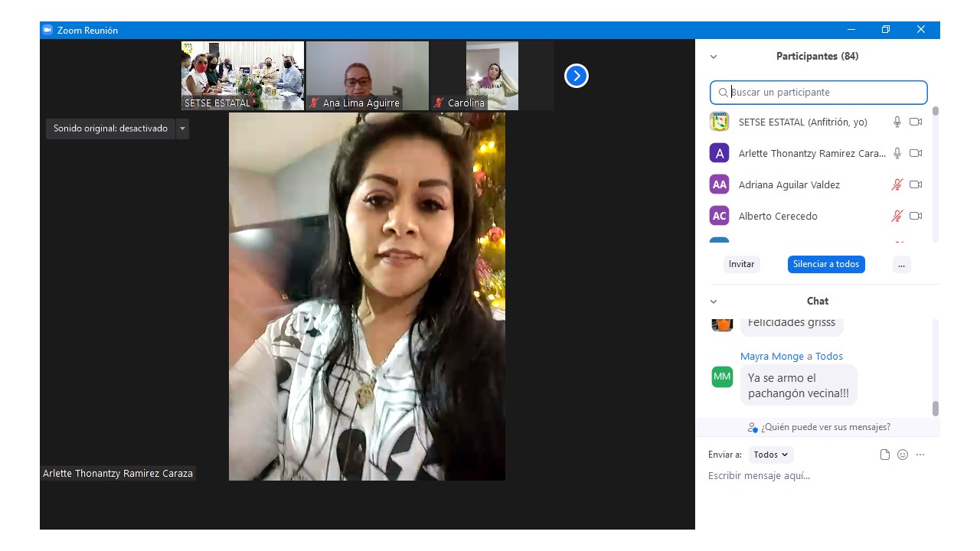Screen dimensions: 980x551
Task: Unmute Adriana Aguilar Valdez microphone
Action: (x=897, y=184)
